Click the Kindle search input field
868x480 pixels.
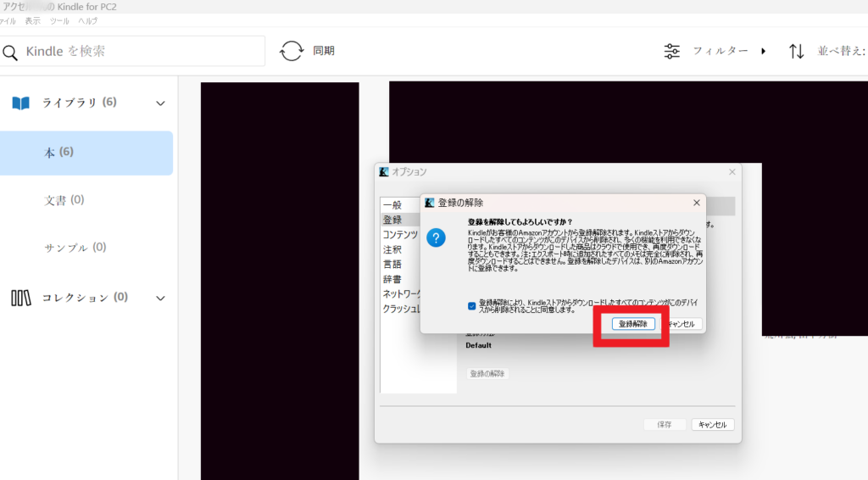pyautogui.click(x=132, y=51)
